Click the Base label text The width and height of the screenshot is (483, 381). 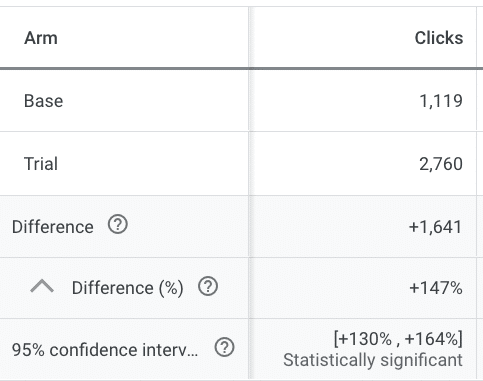coord(43,101)
